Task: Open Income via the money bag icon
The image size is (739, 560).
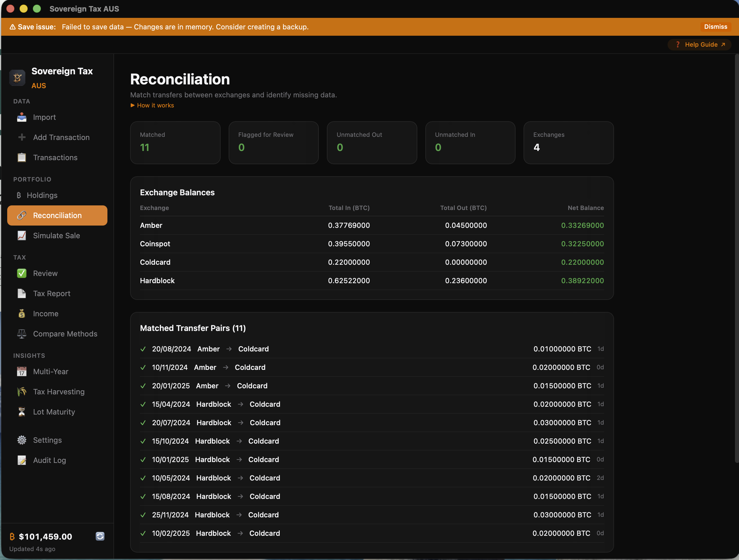Action: pyautogui.click(x=21, y=313)
